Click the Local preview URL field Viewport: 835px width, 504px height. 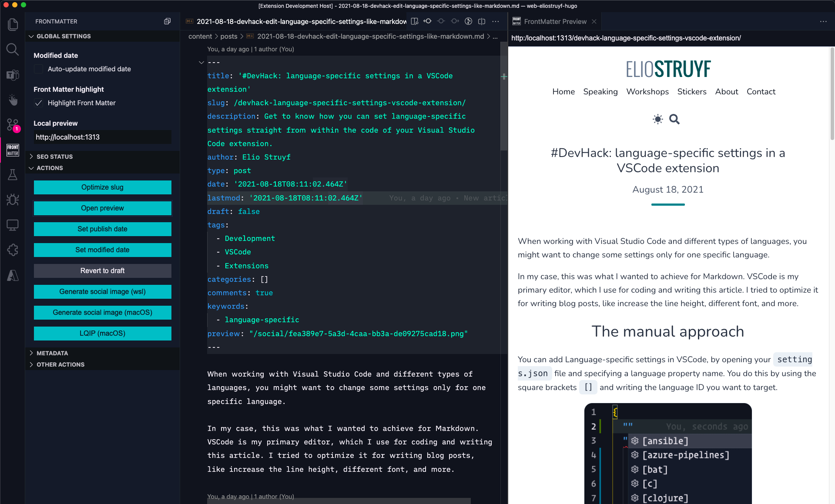pos(102,137)
